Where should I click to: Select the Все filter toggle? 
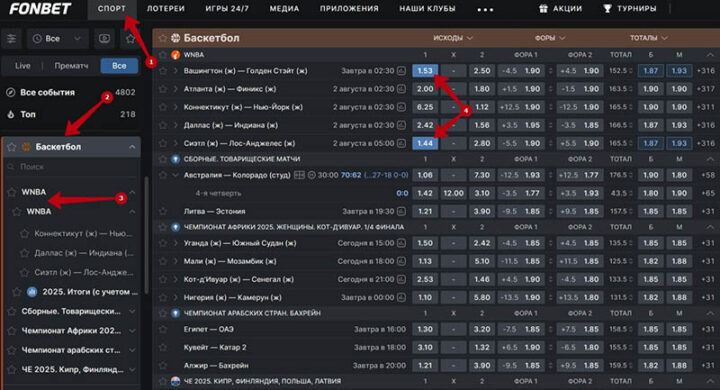point(119,66)
